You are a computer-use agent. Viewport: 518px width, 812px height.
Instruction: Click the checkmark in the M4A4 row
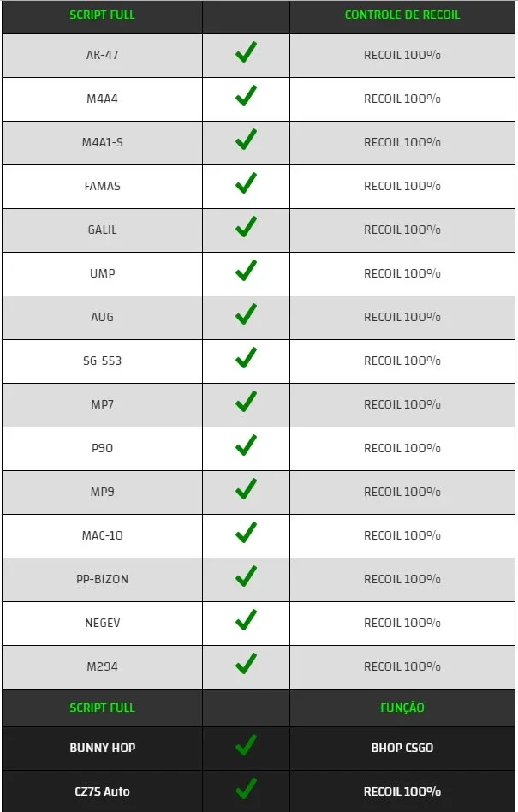coord(246,96)
